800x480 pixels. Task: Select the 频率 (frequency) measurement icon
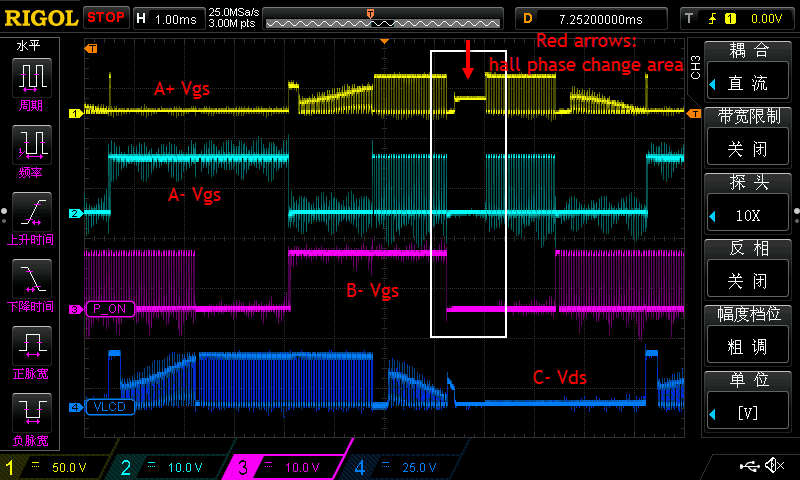pyautogui.click(x=32, y=145)
